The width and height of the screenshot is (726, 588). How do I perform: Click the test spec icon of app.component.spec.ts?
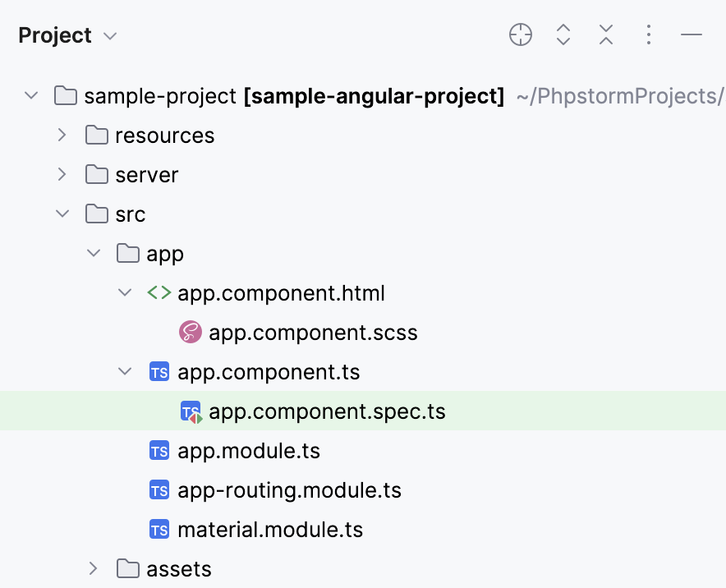pos(191,412)
